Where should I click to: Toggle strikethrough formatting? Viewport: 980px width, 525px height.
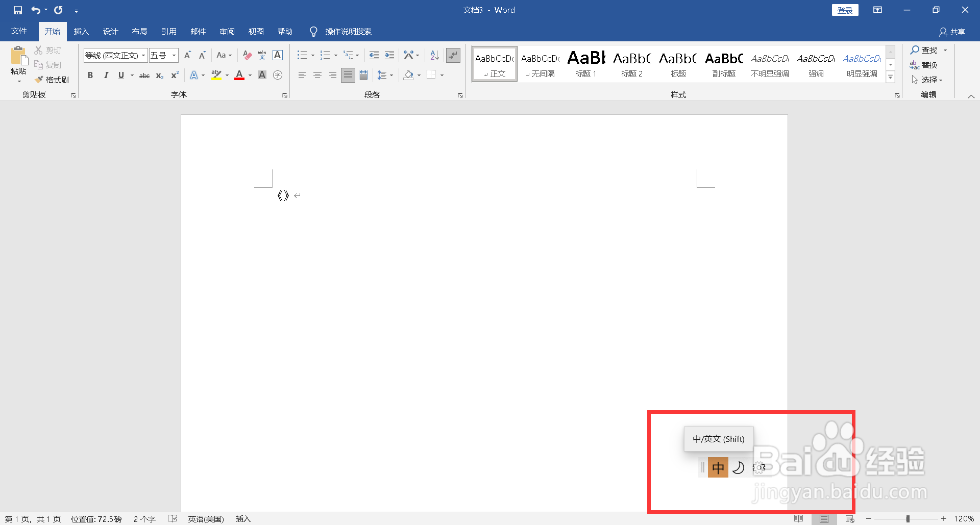pyautogui.click(x=144, y=75)
